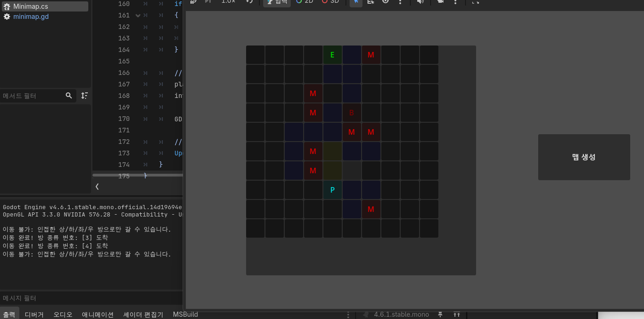Collapse the script panel with the left chevron

pos(97,186)
